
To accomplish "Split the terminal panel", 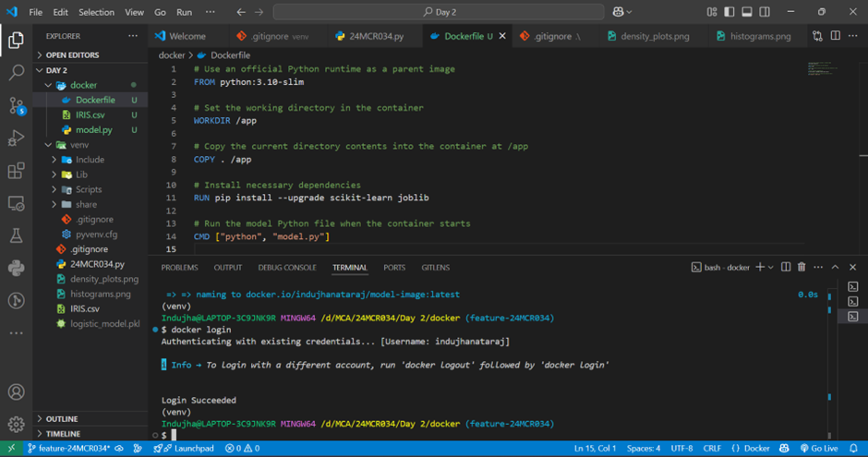I will (786, 267).
